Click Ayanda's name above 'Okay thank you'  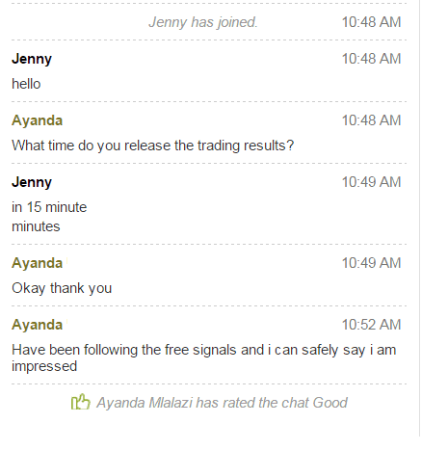[x=37, y=263]
